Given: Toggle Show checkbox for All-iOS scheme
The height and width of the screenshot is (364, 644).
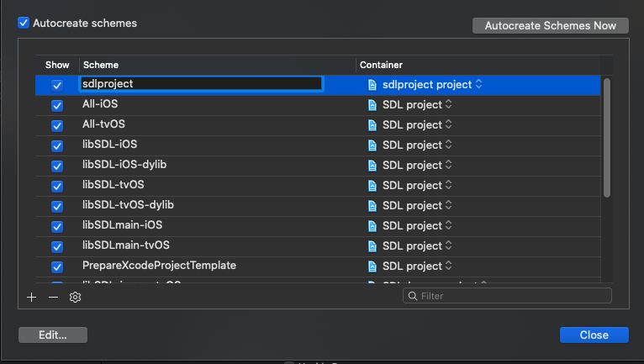Looking at the screenshot, I should point(57,106).
